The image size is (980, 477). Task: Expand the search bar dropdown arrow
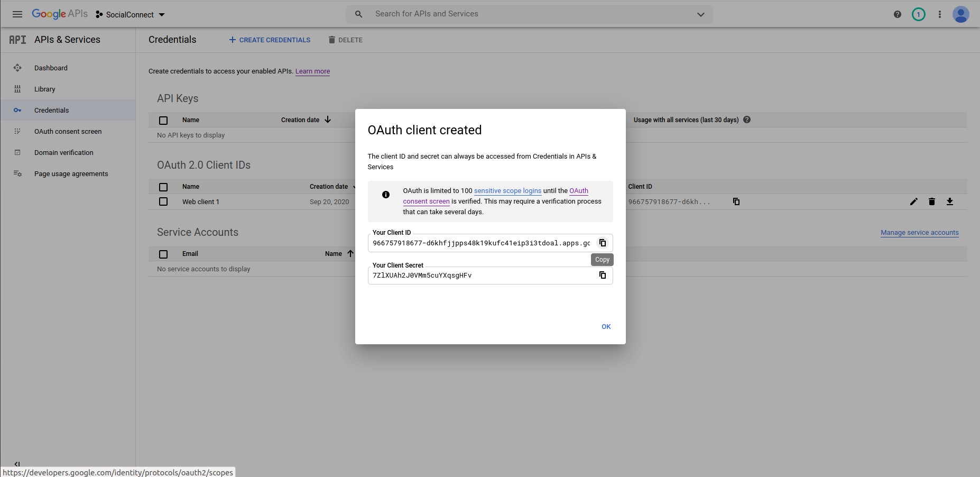tap(700, 14)
